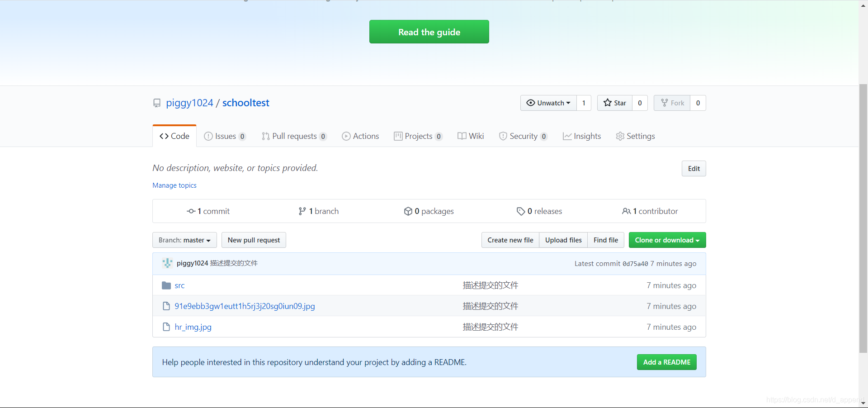Open the piggy1024 owner link
The width and height of the screenshot is (868, 408).
point(189,103)
